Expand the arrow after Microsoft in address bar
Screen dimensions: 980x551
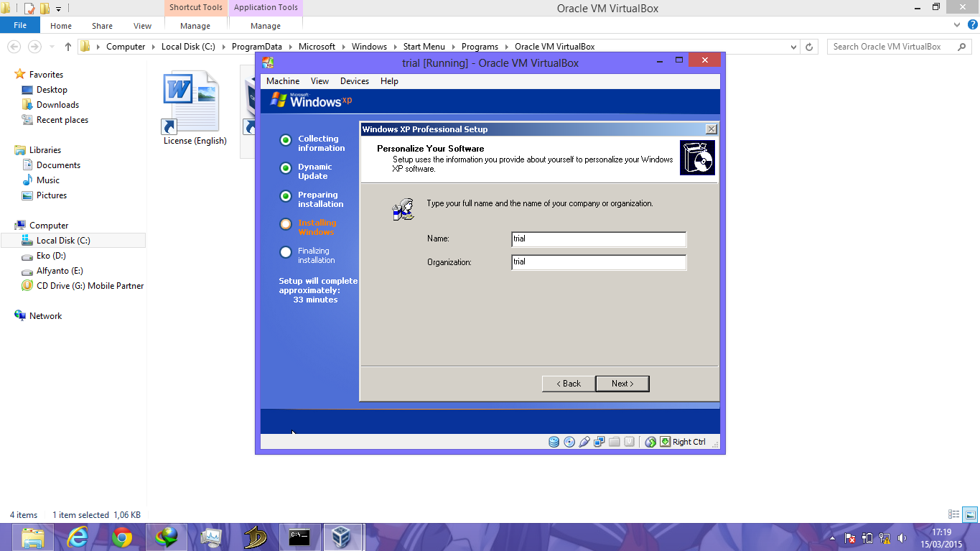point(344,47)
